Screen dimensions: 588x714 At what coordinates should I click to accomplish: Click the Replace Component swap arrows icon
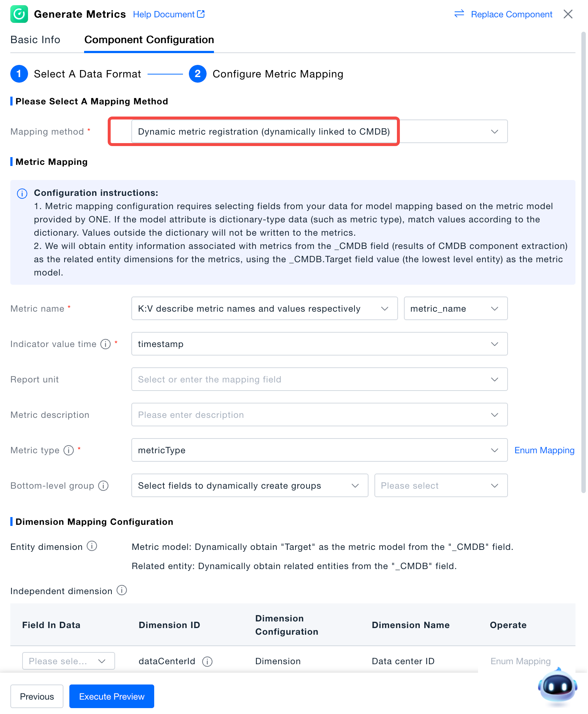(459, 14)
